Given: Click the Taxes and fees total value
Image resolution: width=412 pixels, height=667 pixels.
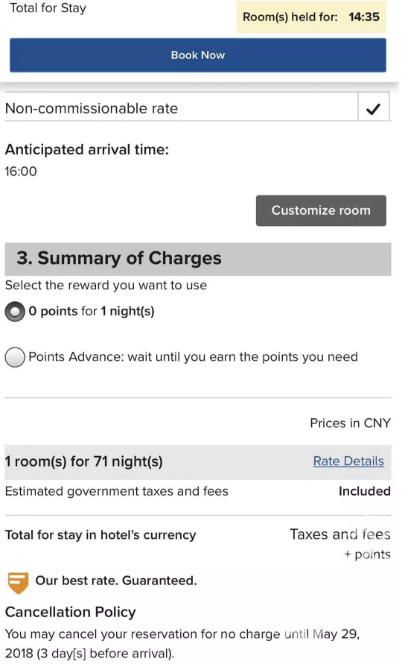Looking at the screenshot, I should click(340, 534).
